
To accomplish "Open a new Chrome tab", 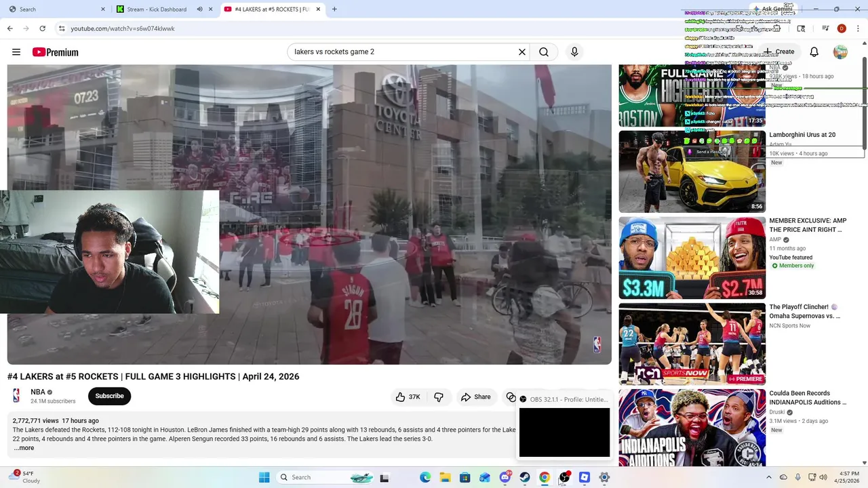I will point(334,9).
